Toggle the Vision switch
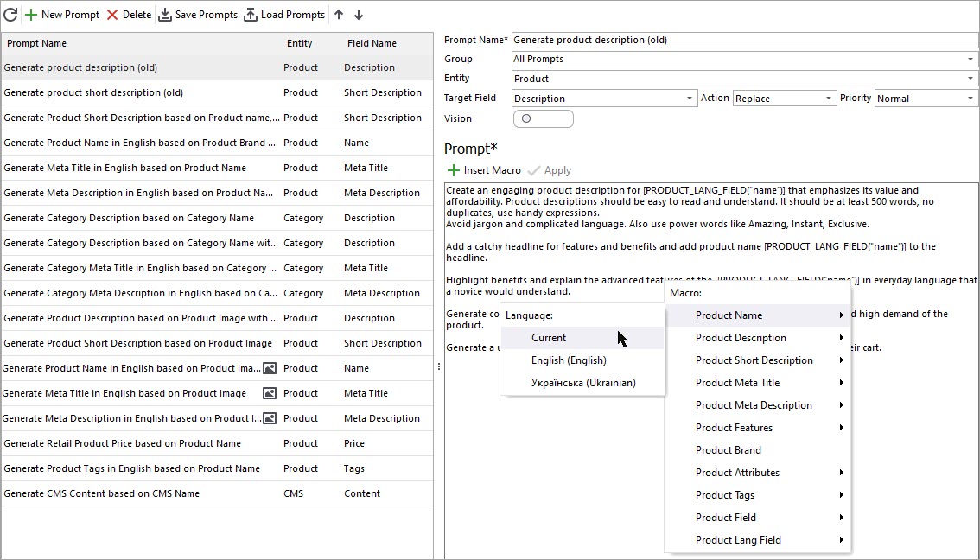Screen dimensions: 980x560 [543, 118]
